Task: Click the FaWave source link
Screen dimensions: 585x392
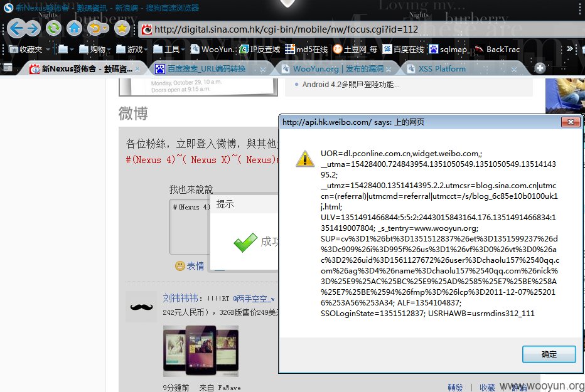Action: tap(229, 388)
